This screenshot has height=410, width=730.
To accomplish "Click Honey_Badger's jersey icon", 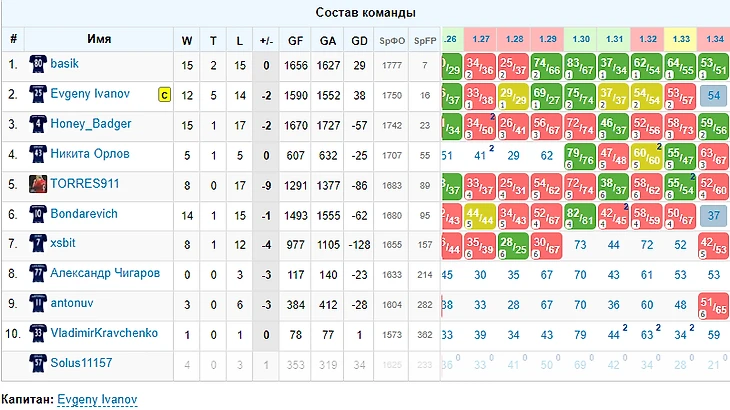I will tap(38, 126).
